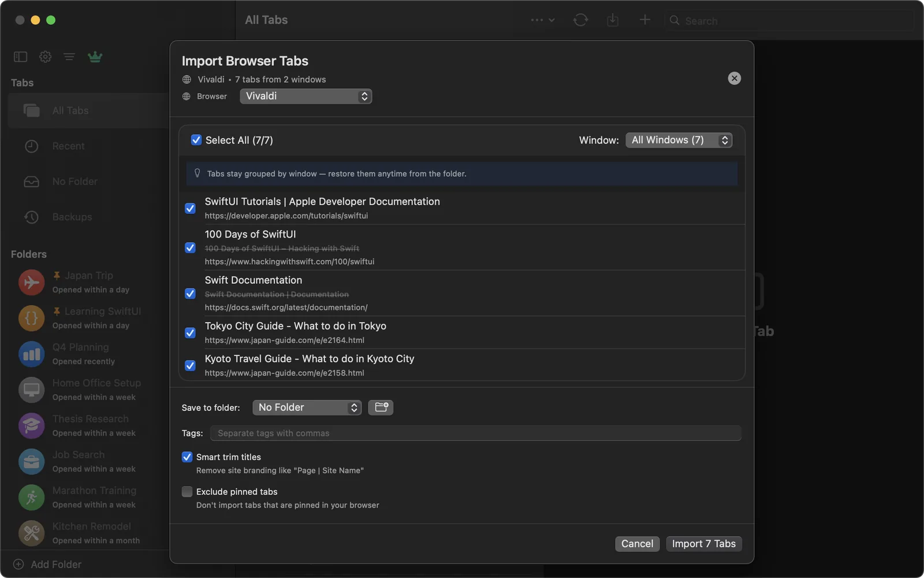This screenshot has height=578, width=924.
Task: Uncheck the SwiftUI Tutorials tab checkbox
Action: click(x=190, y=208)
